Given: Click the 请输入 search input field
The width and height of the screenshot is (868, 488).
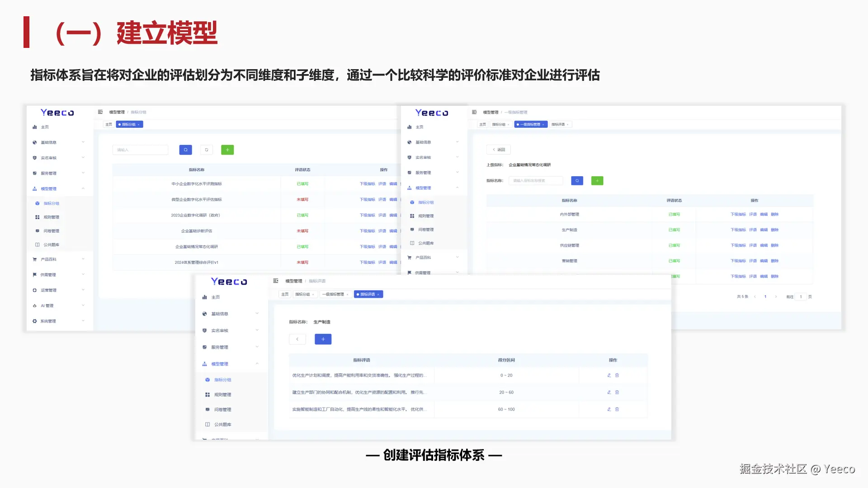Looking at the screenshot, I should click(140, 150).
